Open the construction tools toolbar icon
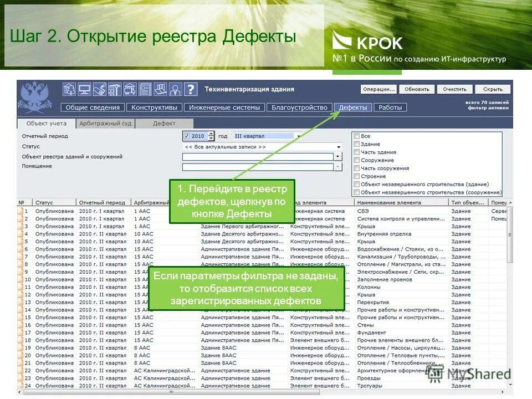The image size is (532, 399). point(114,90)
